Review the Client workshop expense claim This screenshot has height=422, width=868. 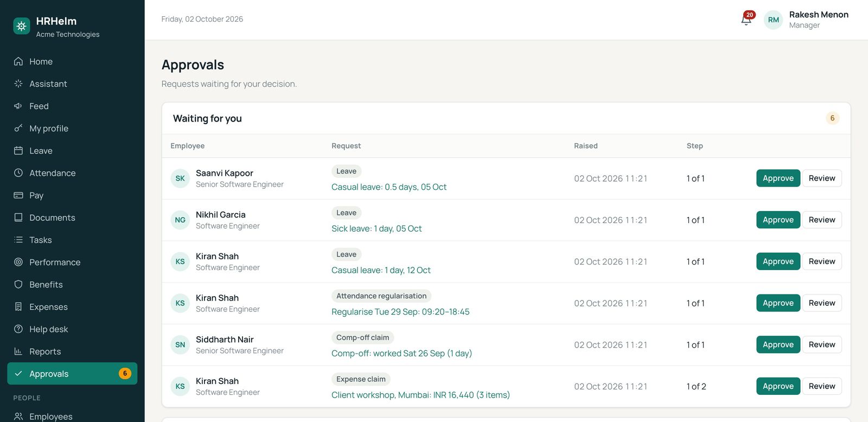tap(822, 386)
